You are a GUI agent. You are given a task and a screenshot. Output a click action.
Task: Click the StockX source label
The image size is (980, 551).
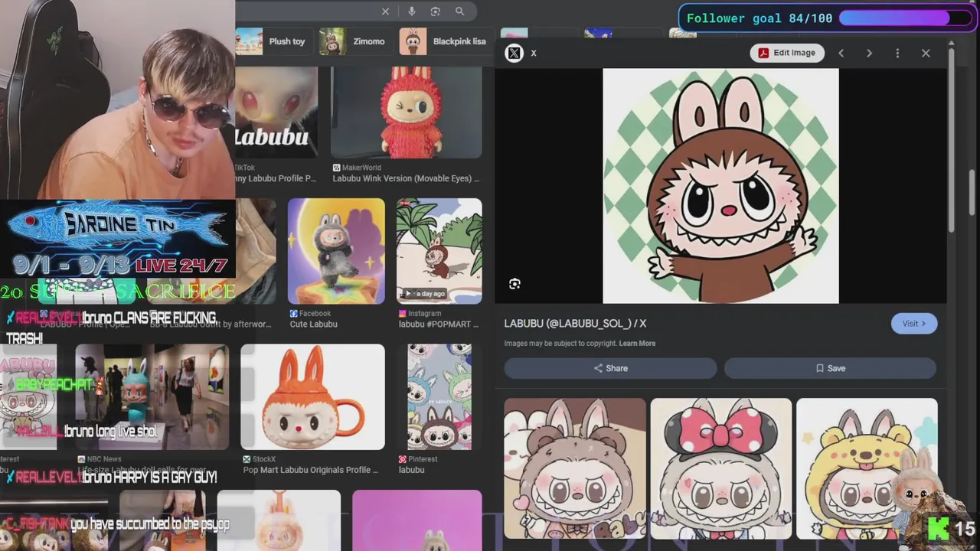point(259,459)
